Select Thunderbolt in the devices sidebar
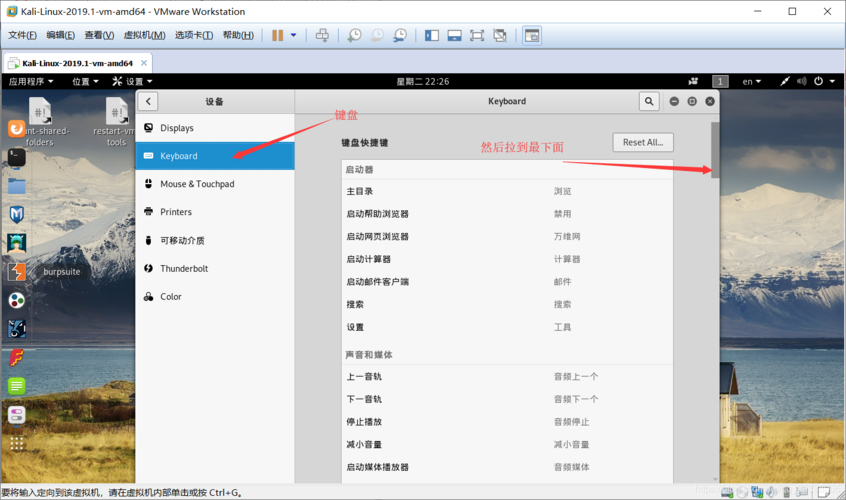 click(x=215, y=268)
